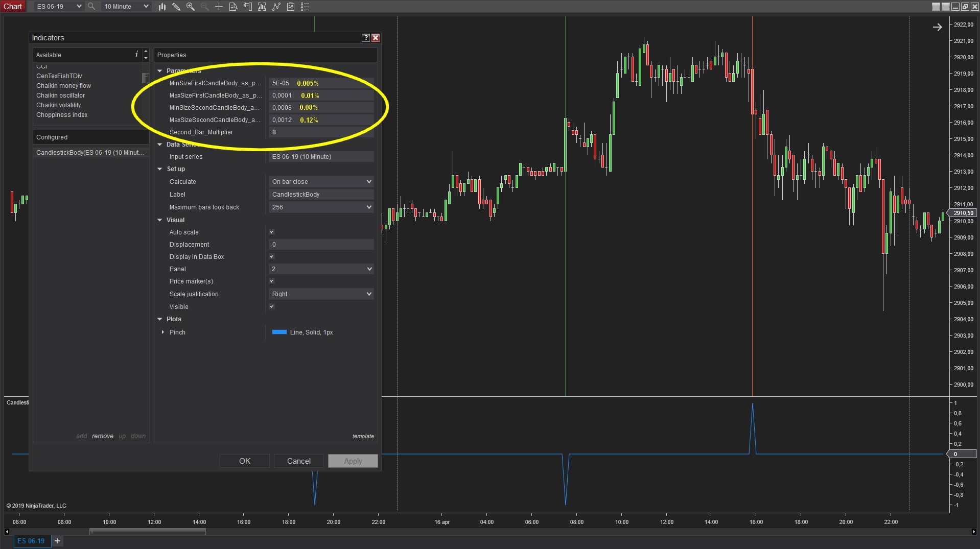Toggle the Auto scale checkbox
980x549 pixels.
click(272, 232)
